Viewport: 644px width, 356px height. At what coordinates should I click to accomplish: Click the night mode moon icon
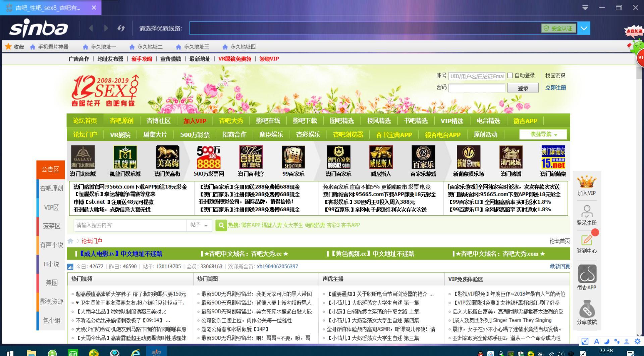(606, 342)
